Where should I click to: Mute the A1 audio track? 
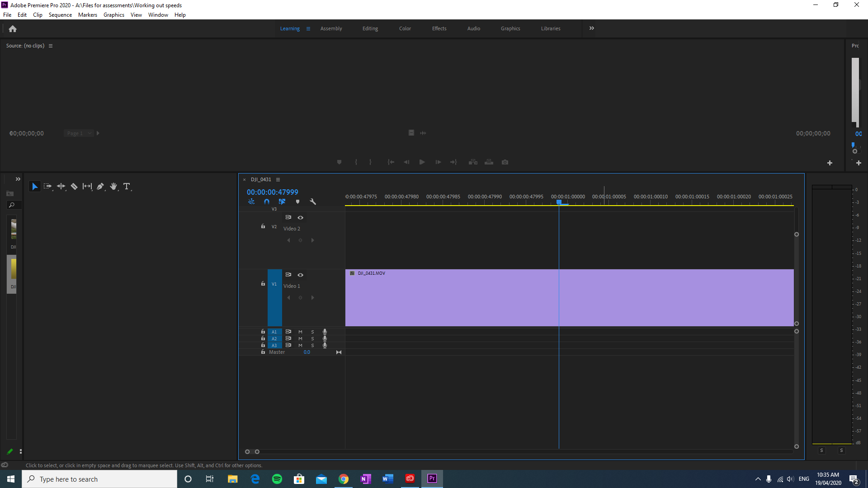click(300, 332)
